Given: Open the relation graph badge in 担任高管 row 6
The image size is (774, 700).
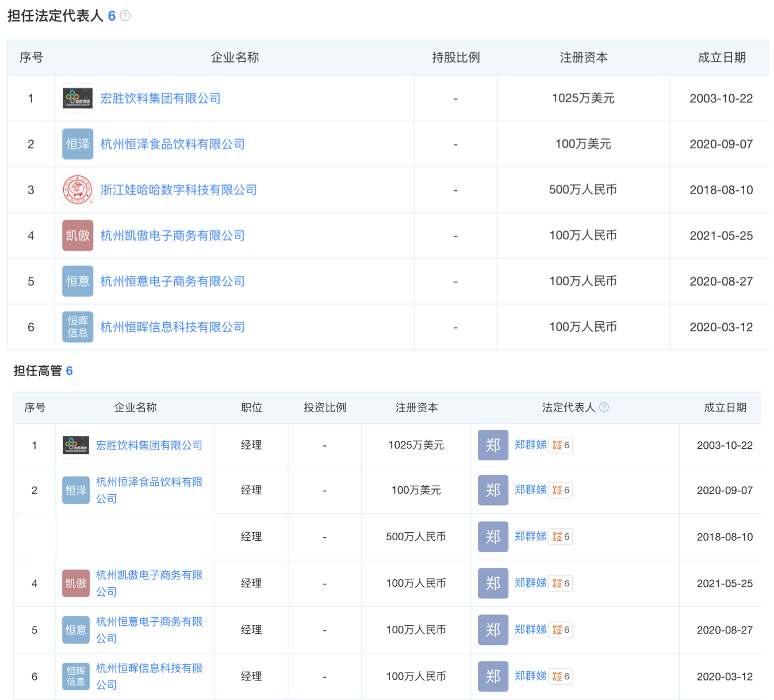Looking at the screenshot, I should pos(561,676).
